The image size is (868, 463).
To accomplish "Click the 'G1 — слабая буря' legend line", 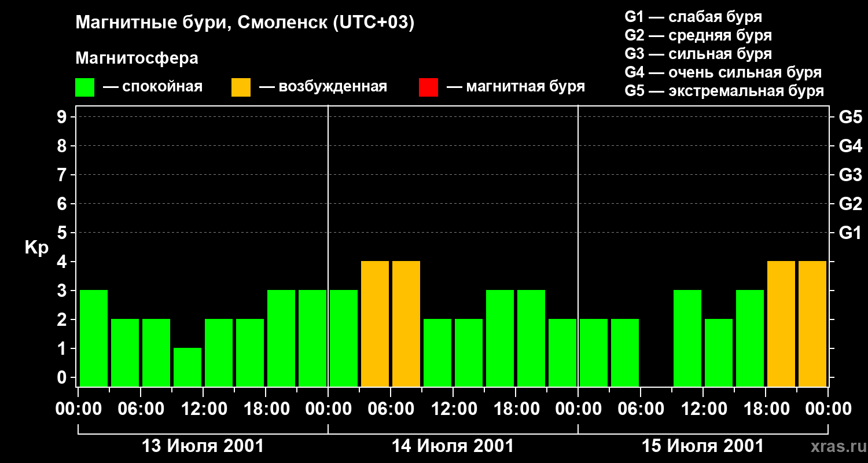I will (693, 17).
